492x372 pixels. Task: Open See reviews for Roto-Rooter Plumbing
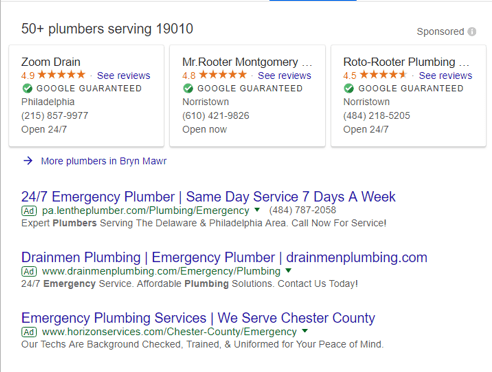(x=445, y=75)
